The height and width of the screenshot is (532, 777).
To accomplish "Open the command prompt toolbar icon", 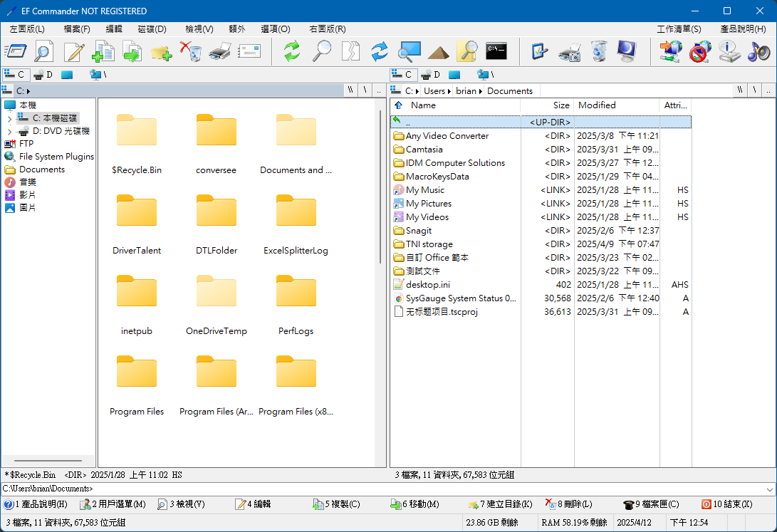I will 496,51.
